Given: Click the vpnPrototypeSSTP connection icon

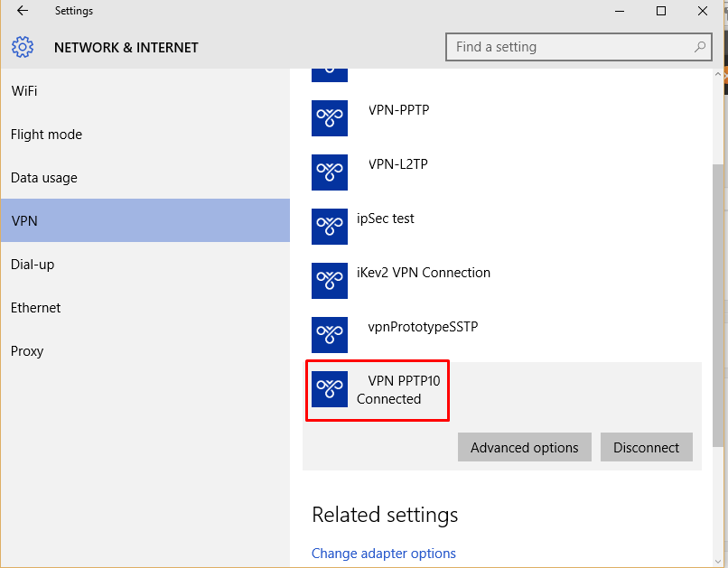Looking at the screenshot, I should [330, 335].
